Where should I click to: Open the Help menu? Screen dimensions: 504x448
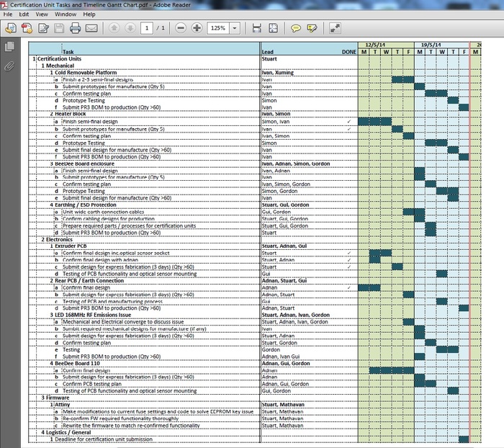[89, 14]
